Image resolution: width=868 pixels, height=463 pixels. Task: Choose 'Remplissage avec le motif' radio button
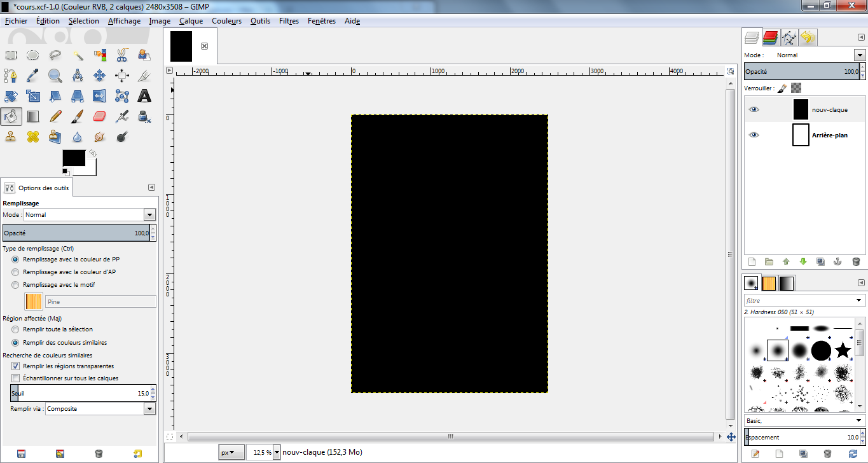coord(16,285)
